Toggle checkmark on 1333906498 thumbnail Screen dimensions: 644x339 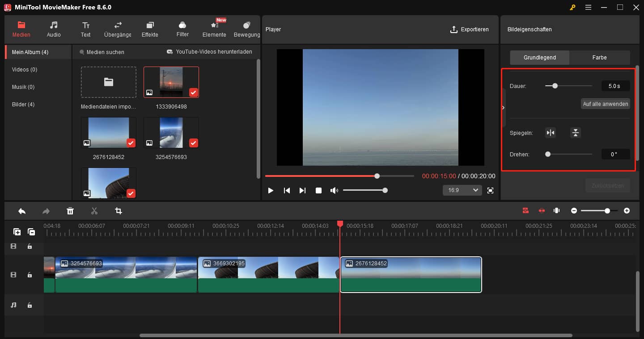(193, 92)
